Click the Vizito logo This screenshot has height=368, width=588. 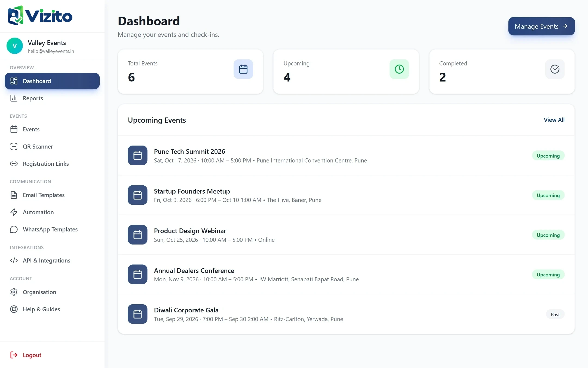pyautogui.click(x=40, y=16)
